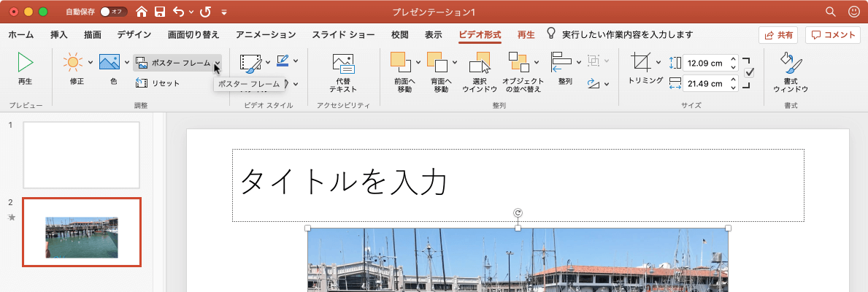Screen dimensions: 868x292
Task: Click the Home icon in title bar
Action: (x=142, y=11)
